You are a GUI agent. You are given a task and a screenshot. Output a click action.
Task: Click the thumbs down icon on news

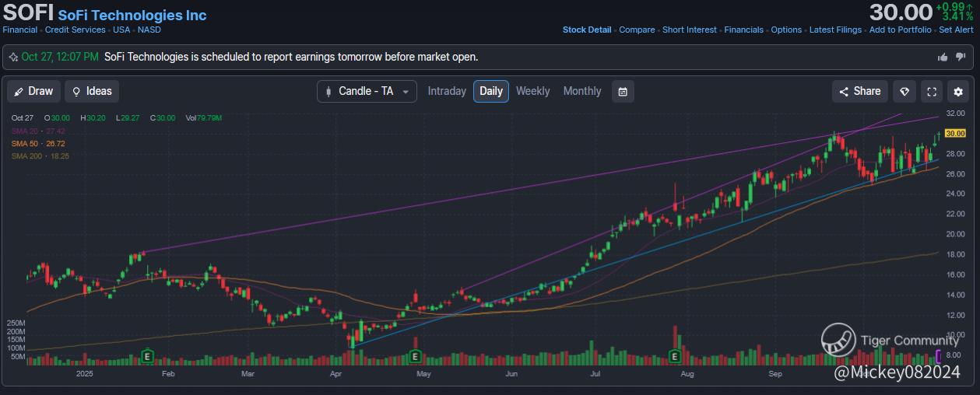pos(961,57)
